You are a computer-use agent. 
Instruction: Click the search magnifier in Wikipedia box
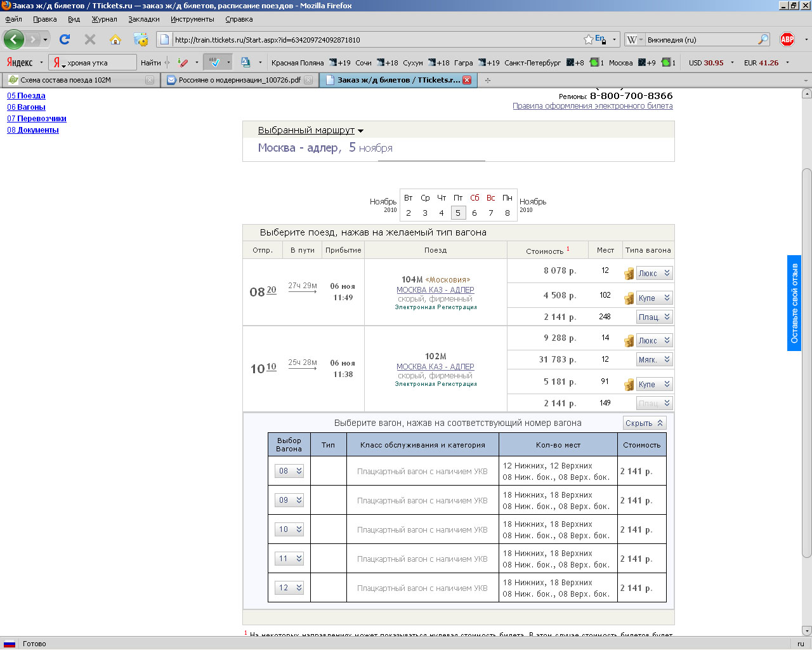pos(763,39)
